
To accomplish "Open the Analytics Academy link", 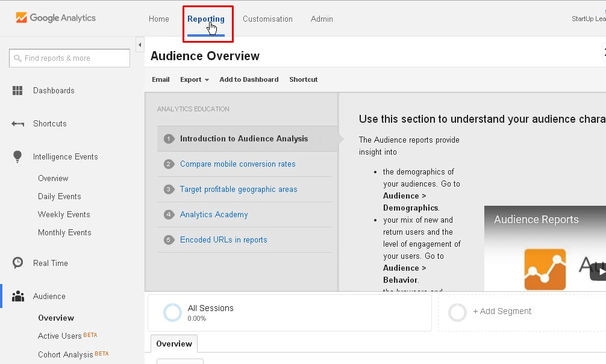I will point(214,215).
